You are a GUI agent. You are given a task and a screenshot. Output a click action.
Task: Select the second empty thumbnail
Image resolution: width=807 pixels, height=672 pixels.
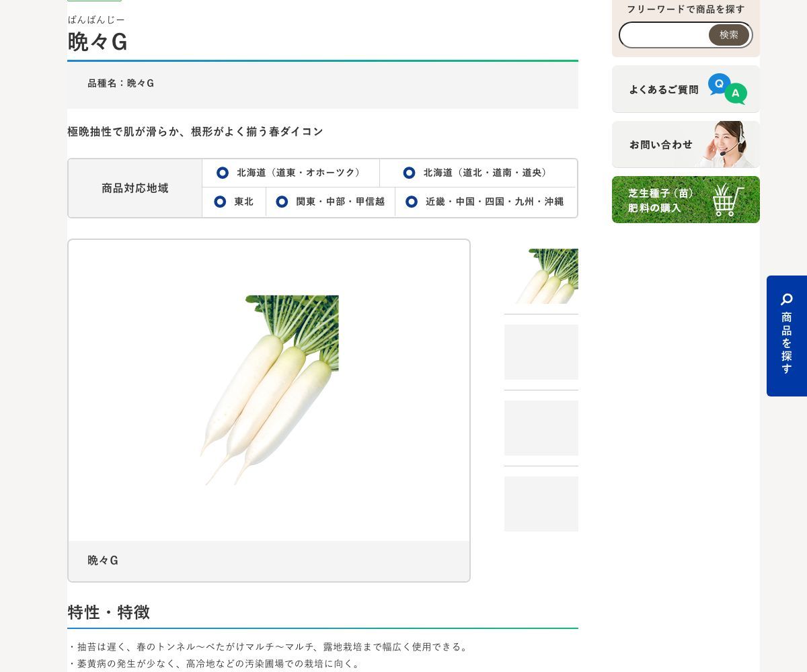pyautogui.click(x=541, y=352)
